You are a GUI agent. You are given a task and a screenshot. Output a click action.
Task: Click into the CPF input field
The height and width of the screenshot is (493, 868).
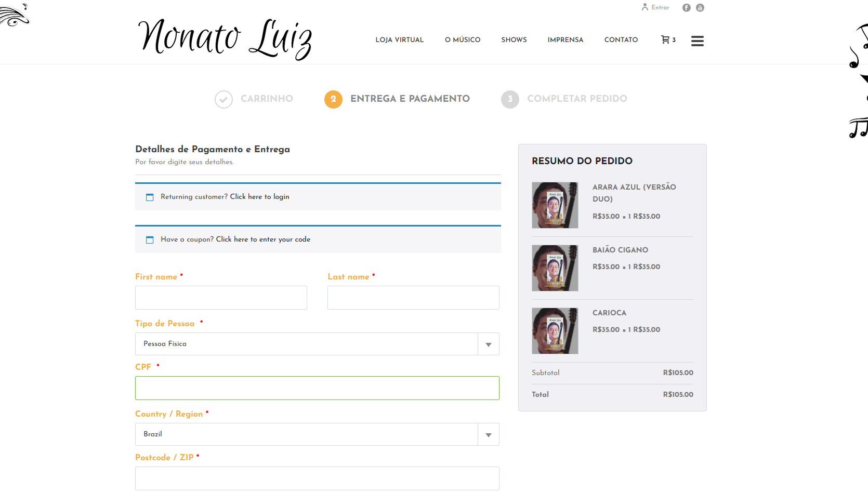pyautogui.click(x=317, y=388)
